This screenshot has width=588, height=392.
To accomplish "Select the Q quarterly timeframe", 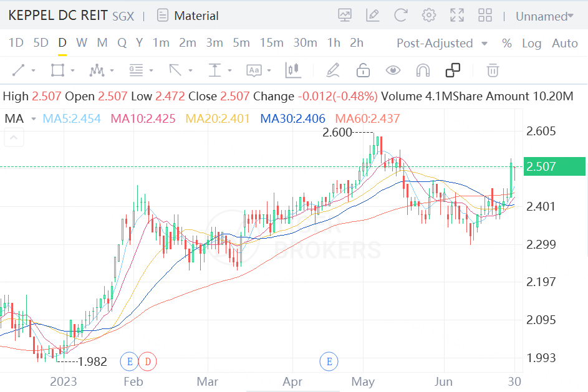I will click(x=122, y=43).
